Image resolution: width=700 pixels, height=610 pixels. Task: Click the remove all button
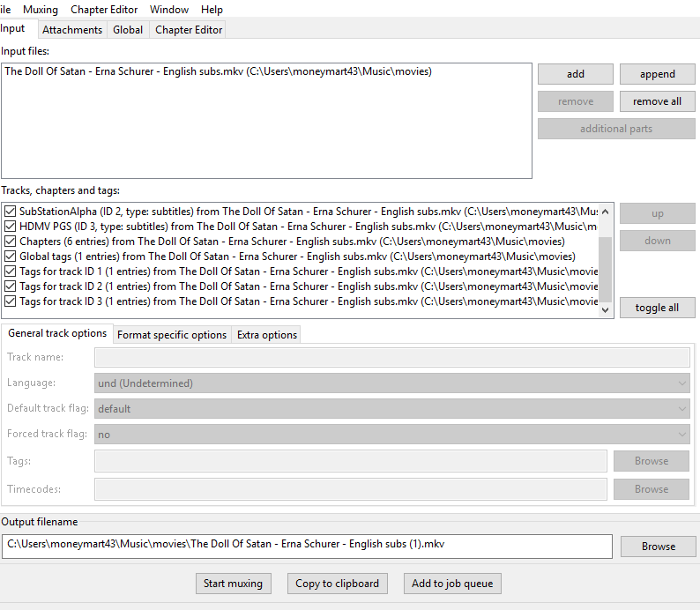point(657,101)
